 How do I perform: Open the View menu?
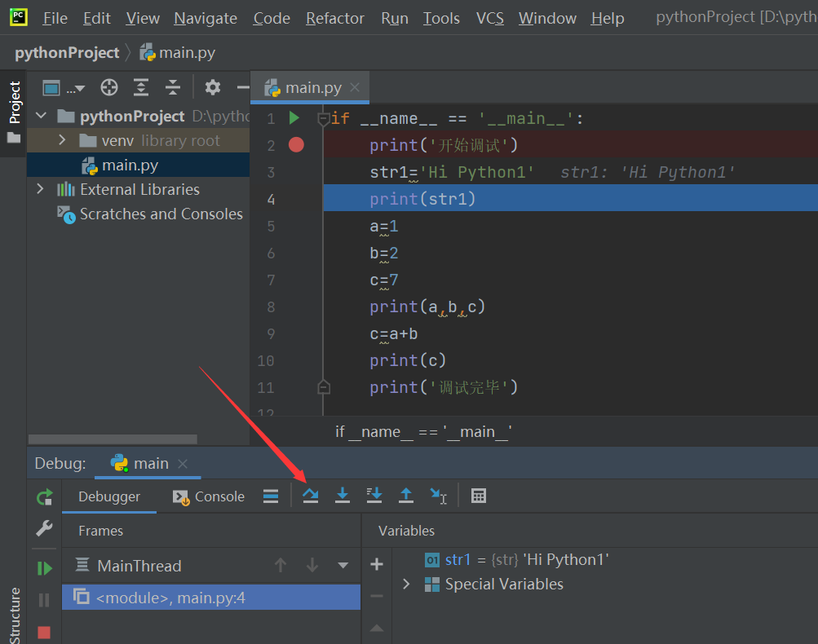point(143,18)
